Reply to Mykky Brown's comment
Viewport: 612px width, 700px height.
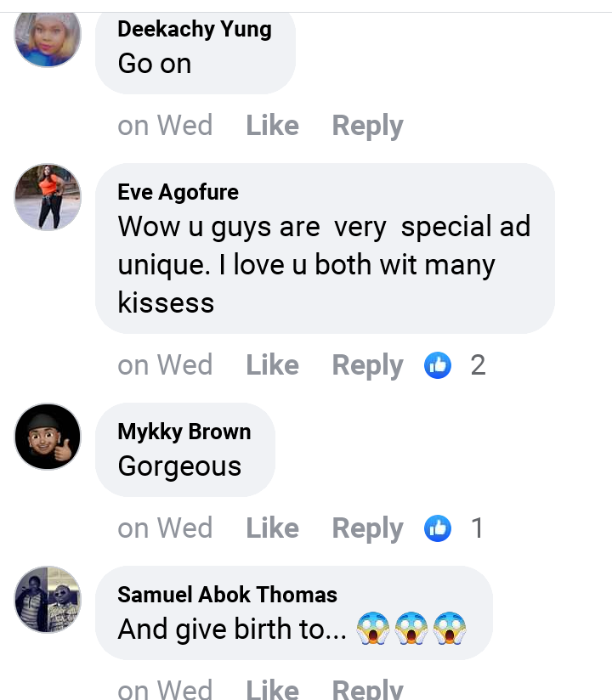click(367, 528)
